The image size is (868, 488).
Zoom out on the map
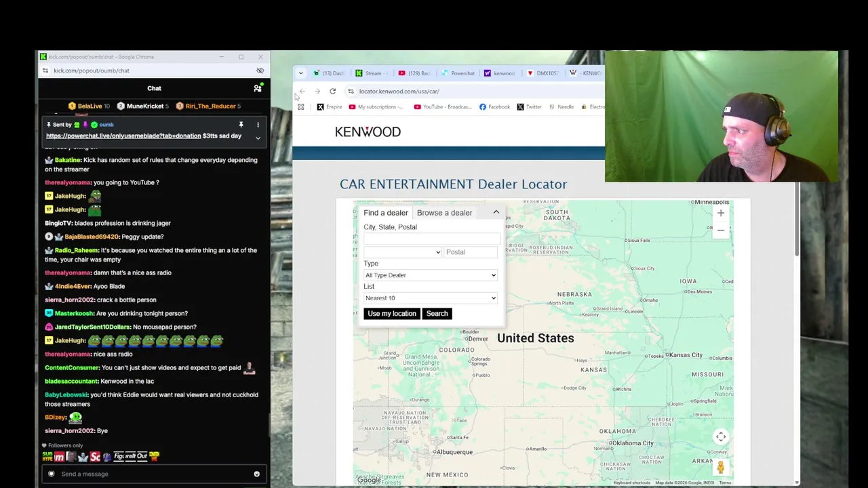point(721,230)
